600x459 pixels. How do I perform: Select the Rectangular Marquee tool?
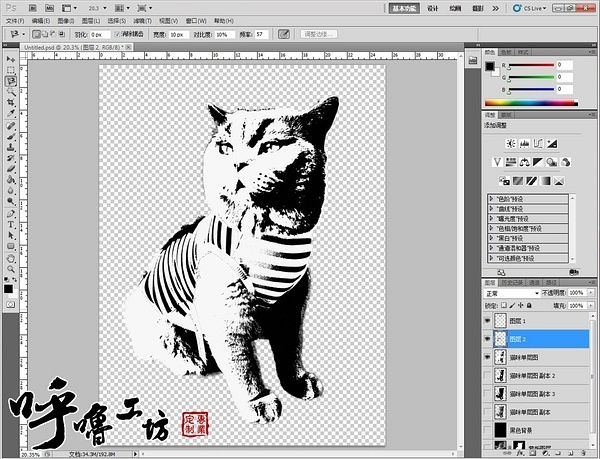click(x=11, y=70)
